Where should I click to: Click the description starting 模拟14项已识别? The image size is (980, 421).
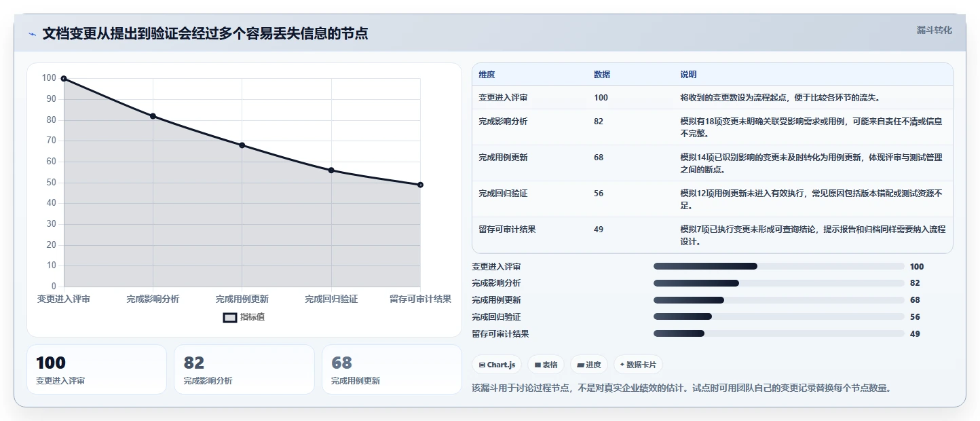click(812, 163)
